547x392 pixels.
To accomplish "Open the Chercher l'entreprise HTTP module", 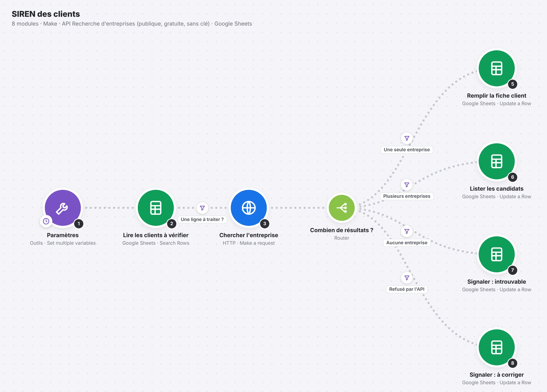I will coord(249,208).
